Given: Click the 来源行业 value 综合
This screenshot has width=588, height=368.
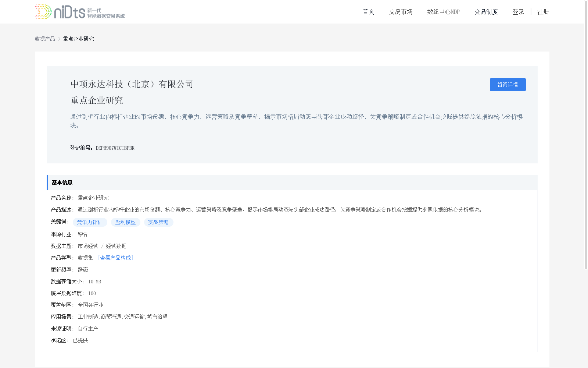Looking at the screenshot, I should click(x=83, y=234).
